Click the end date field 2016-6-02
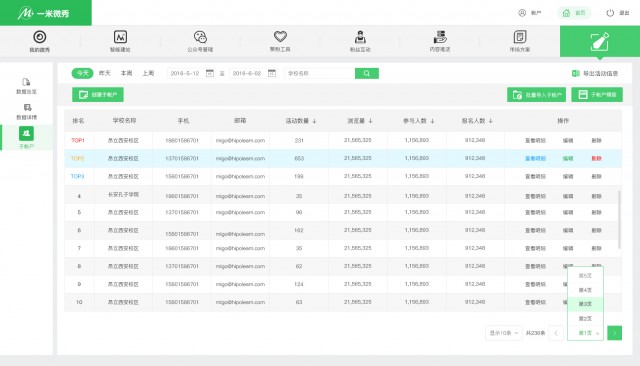The height and width of the screenshot is (366, 640). click(248, 73)
